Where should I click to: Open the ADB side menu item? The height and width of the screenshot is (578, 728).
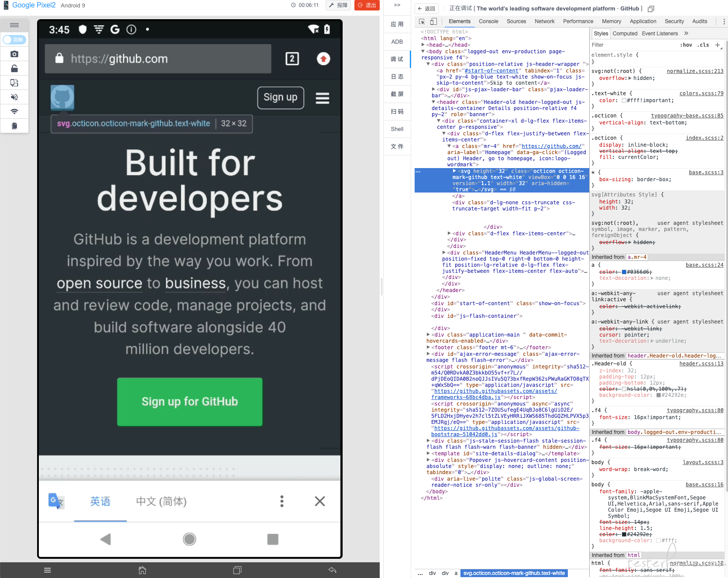tap(397, 41)
